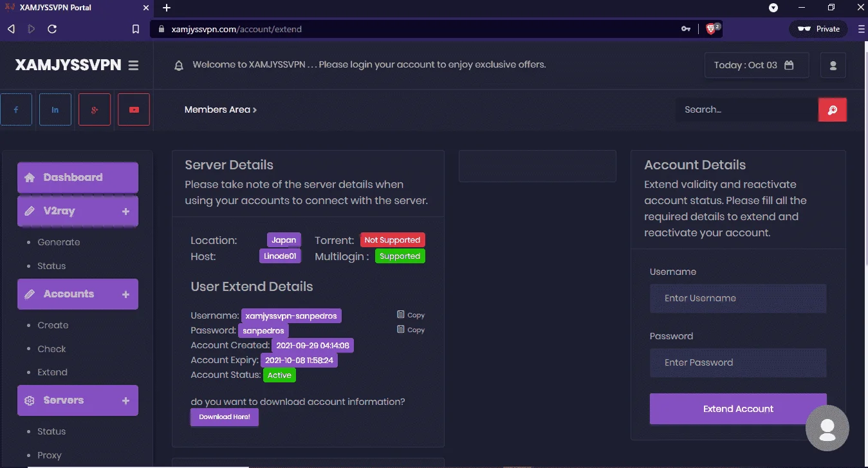Click the Extend Account button
The height and width of the screenshot is (468, 868).
click(x=738, y=409)
